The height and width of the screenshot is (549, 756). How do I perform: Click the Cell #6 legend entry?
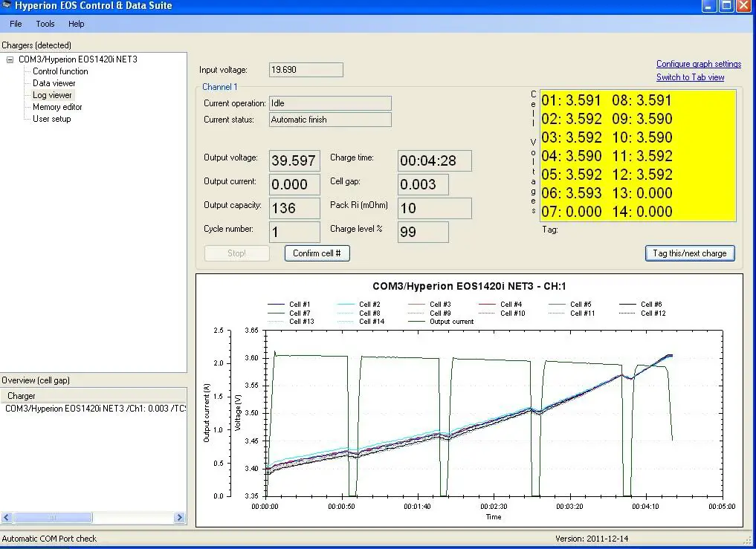coord(640,304)
